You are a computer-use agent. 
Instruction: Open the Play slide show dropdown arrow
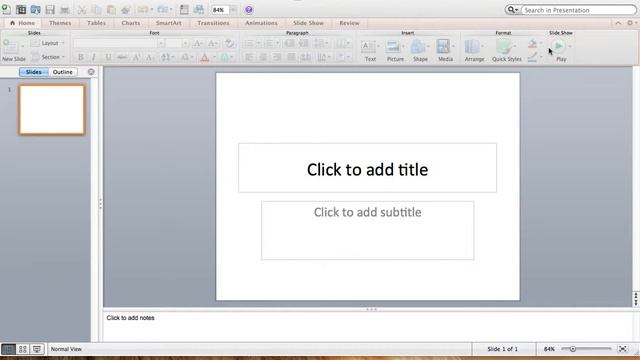tap(570, 46)
